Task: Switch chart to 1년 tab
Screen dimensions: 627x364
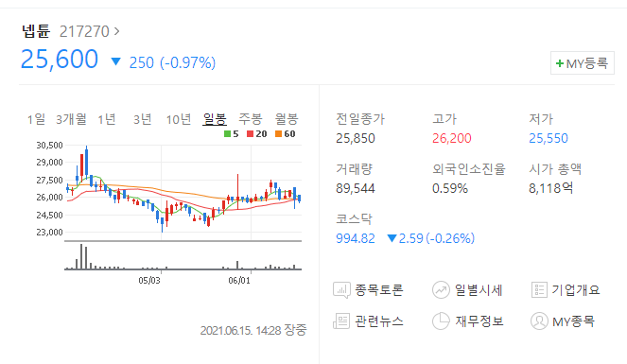Action: tap(107, 119)
